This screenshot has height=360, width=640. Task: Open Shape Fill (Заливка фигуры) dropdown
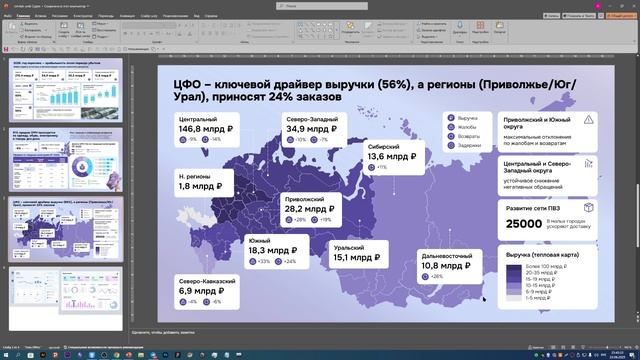click(x=393, y=24)
